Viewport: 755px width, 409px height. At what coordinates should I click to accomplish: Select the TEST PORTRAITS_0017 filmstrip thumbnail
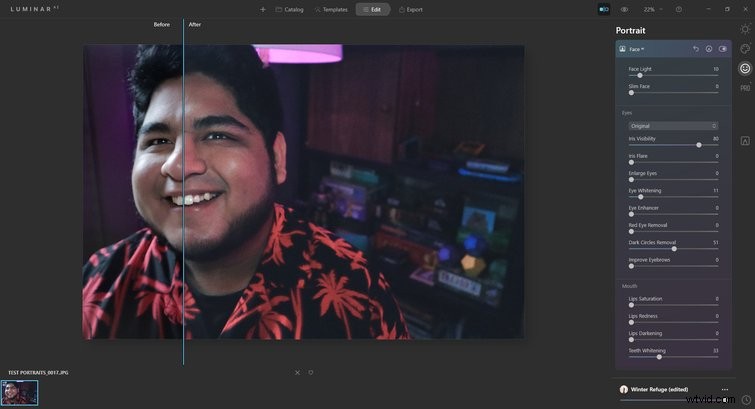tap(19, 393)
